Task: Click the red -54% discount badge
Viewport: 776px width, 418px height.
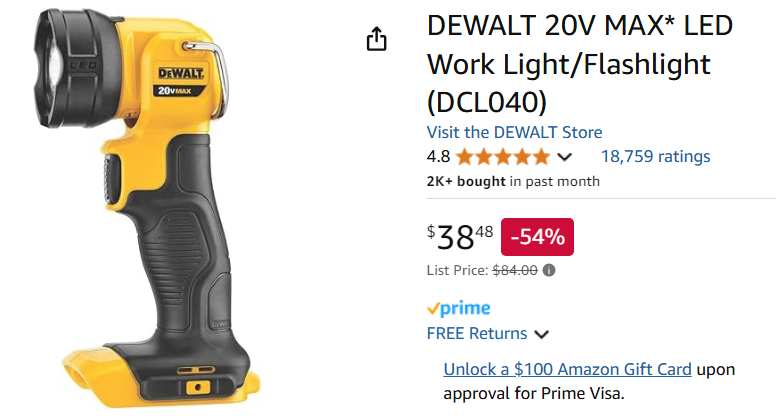Action: tap(537, 237)
